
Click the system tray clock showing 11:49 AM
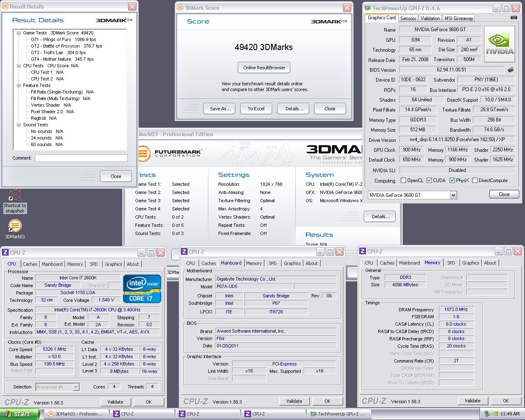[510, 414]
